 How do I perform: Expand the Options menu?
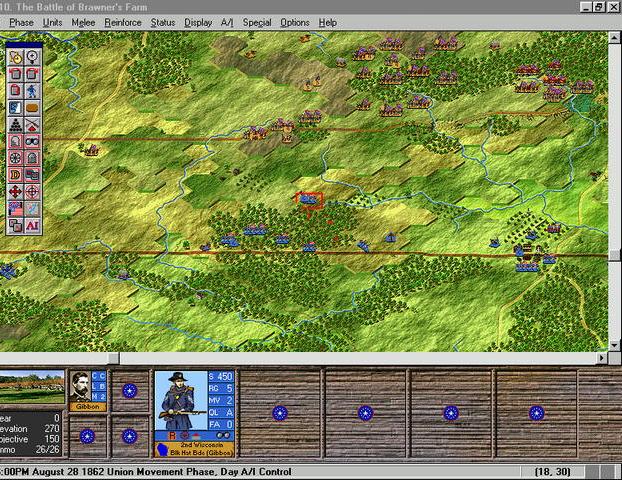[x=294, y=22]
